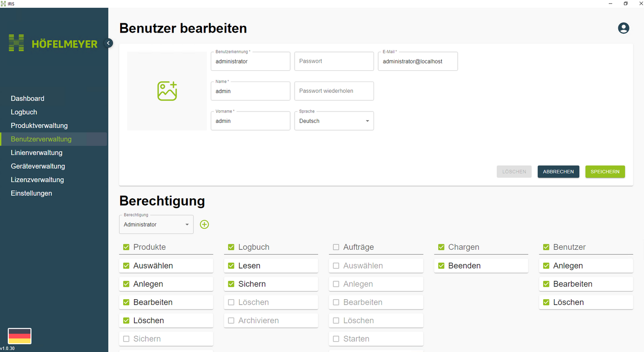
Task: Click the IRIS app icon in title bar
Action: [x=3, y=3]
